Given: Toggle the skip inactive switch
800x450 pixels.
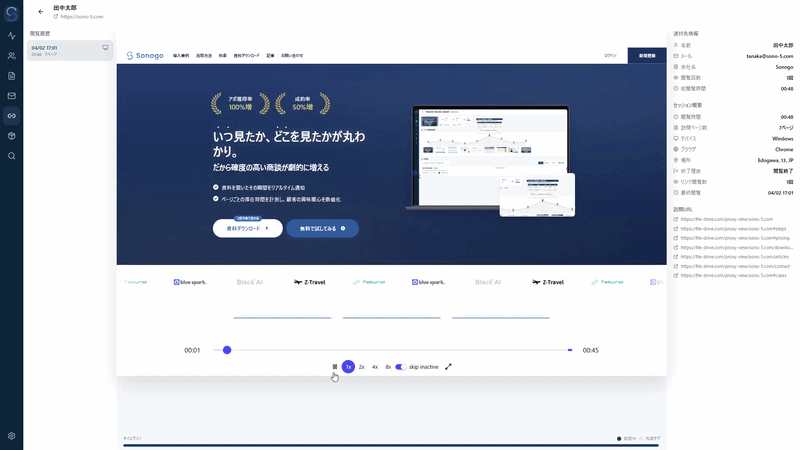Looking at the screenshot, I should 401,367.
